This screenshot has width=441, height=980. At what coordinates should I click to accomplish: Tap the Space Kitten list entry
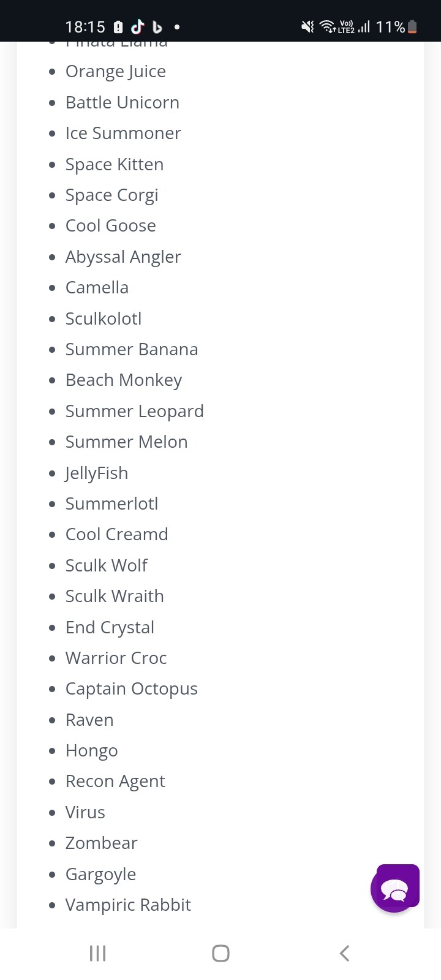(115, 164)
